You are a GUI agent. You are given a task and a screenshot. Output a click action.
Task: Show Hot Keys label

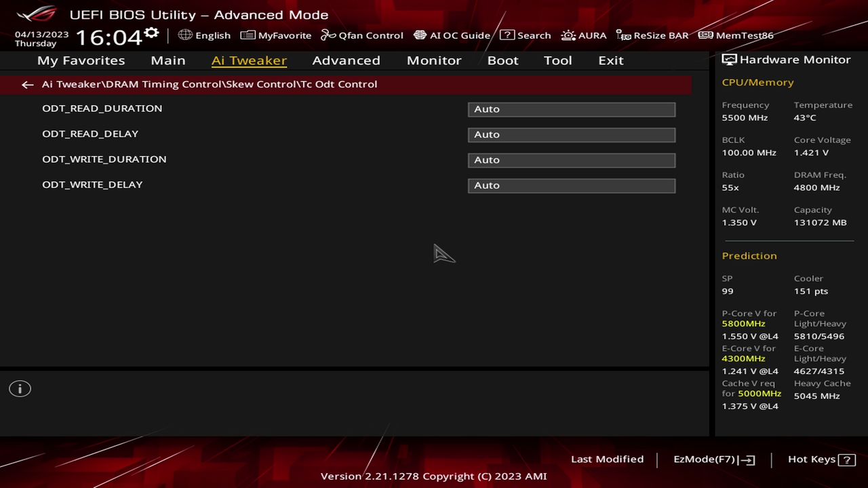point(811,460)
